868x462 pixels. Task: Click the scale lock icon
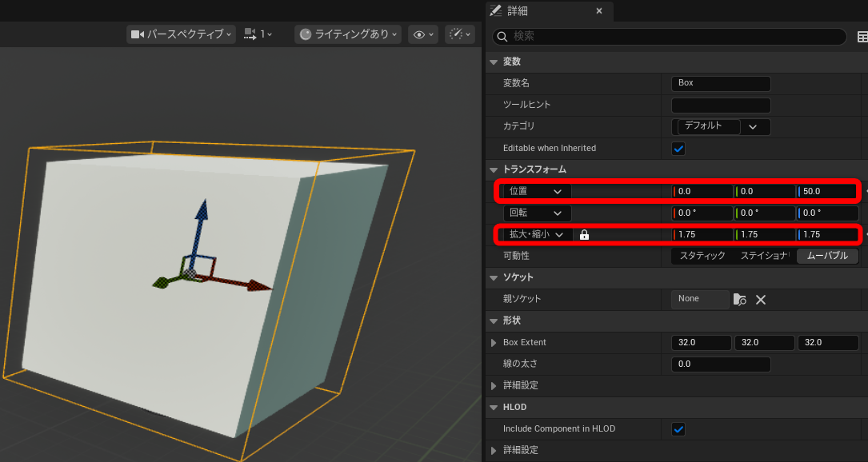(584, 235)
